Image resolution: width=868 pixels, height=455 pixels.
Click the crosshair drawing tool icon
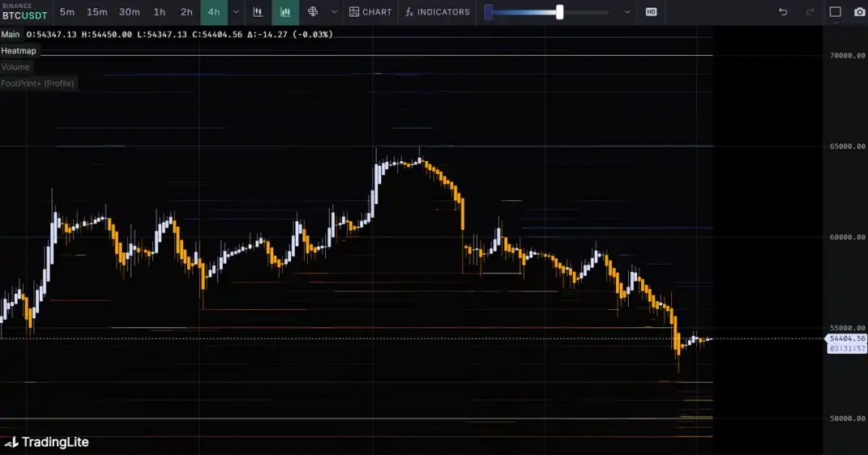[313, 12]
